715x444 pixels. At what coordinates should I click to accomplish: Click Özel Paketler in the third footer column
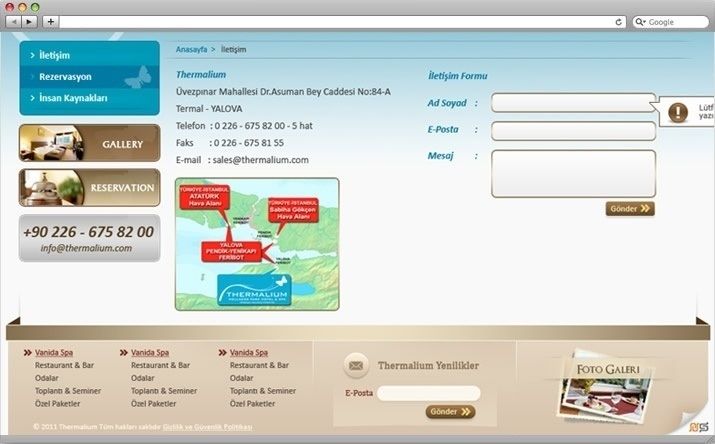(x=252, y=403)
